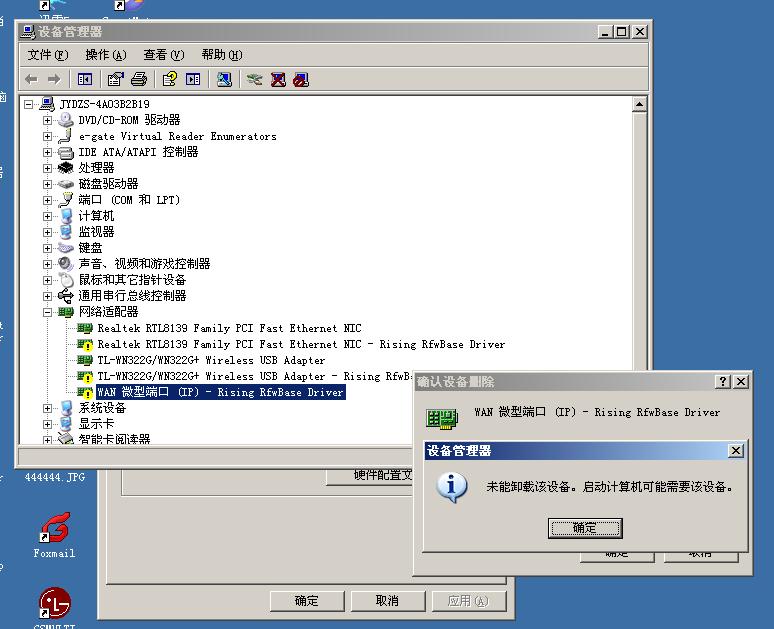Click the processor category icon
774x629 pixels.
[x=65, y=168]
